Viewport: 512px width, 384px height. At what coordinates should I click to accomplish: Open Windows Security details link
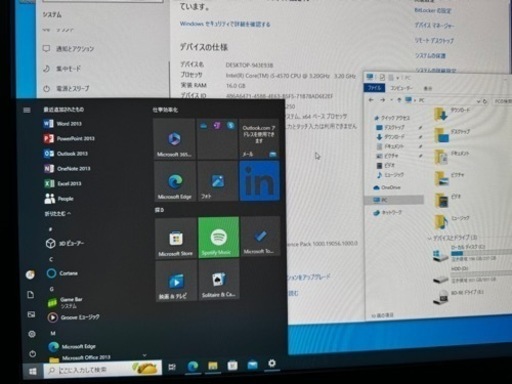(225, 24)
